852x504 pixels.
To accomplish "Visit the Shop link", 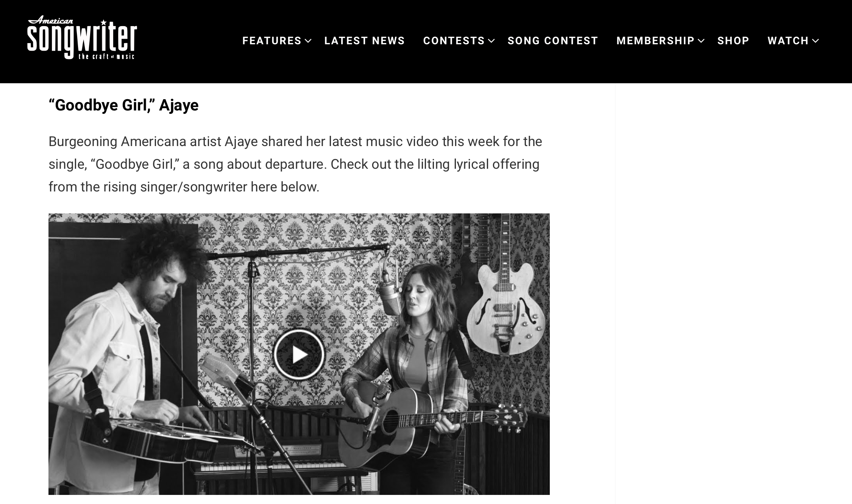I will pyautogui.click(x=733, y=41).
